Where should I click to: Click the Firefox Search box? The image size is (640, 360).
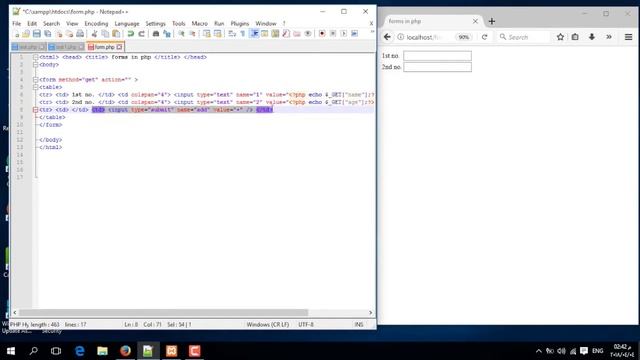[524, 37]
